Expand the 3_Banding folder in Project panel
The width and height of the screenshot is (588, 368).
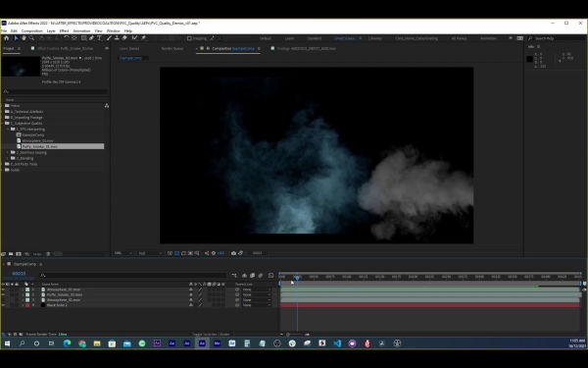pyautogui.click(x=8, y=158)
